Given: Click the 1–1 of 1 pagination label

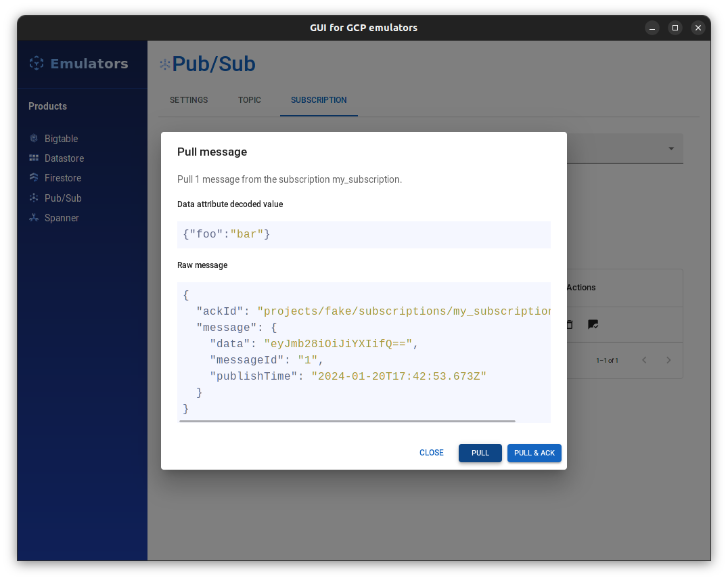Looking at the screenshot, I should click(x=607, y=360).
